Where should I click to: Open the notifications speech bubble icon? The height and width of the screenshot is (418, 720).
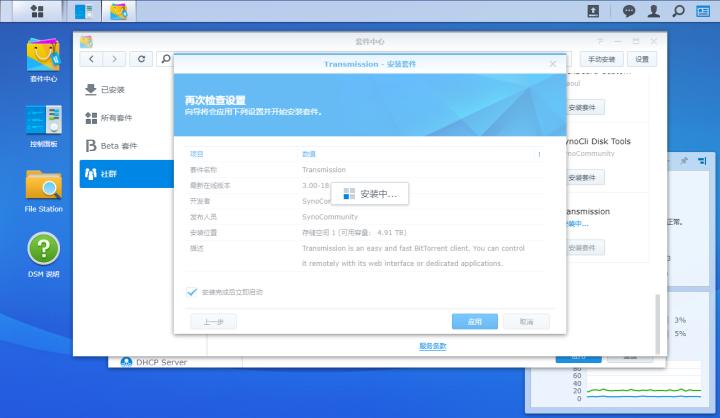tap(629, 11)
